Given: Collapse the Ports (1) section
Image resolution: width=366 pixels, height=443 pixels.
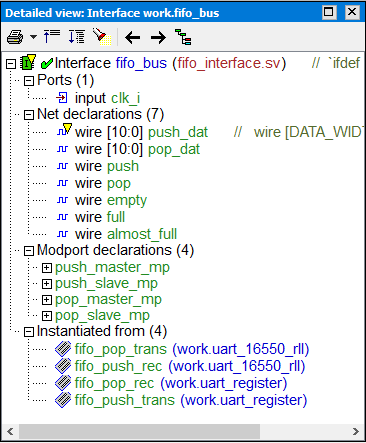Looking at the screenshot, I should [29, 81].
